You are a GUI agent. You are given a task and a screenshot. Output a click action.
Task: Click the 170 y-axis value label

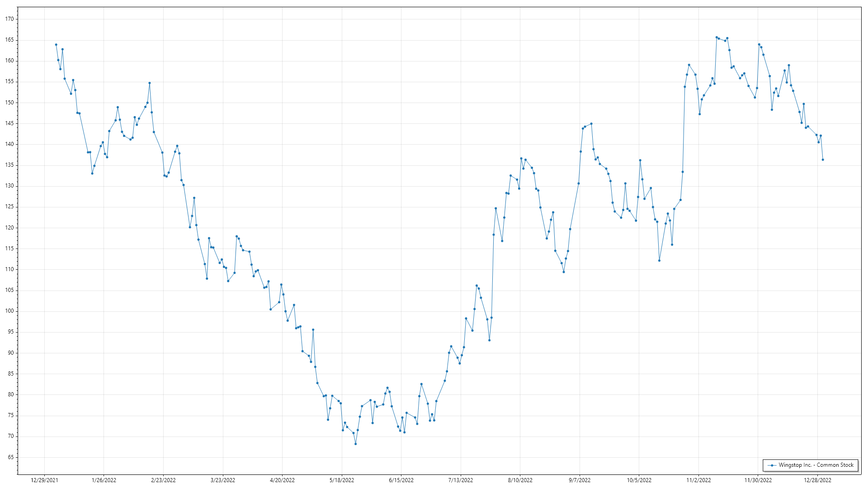pos(9,19)
